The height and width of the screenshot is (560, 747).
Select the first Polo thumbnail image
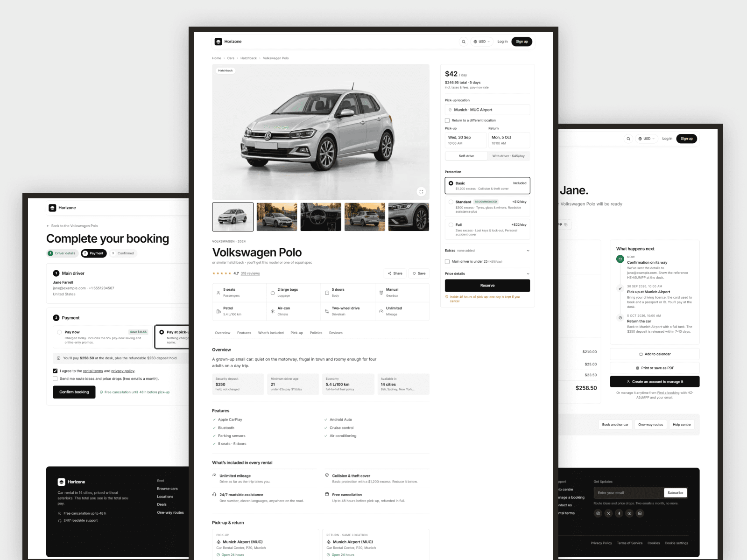(x=233, y=217)
